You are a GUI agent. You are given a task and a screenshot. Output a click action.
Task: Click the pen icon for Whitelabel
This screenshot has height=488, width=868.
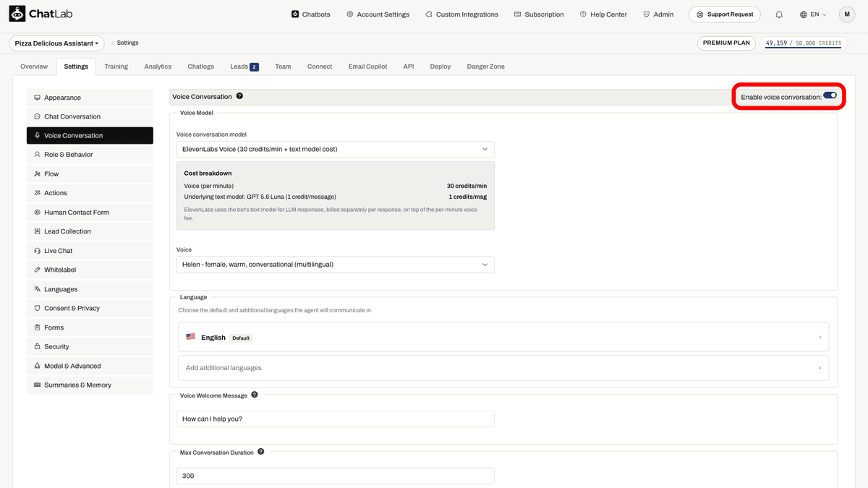(37, 270)
